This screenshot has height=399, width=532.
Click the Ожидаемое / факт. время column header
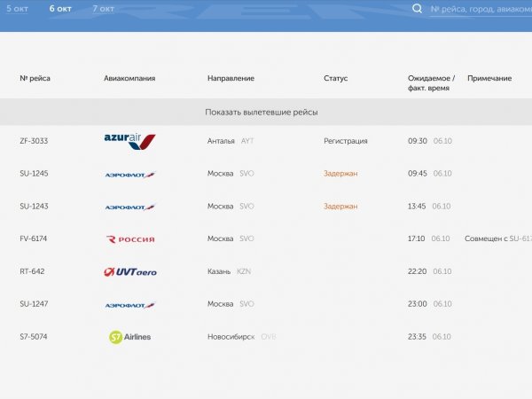click(x=431, y=83)
